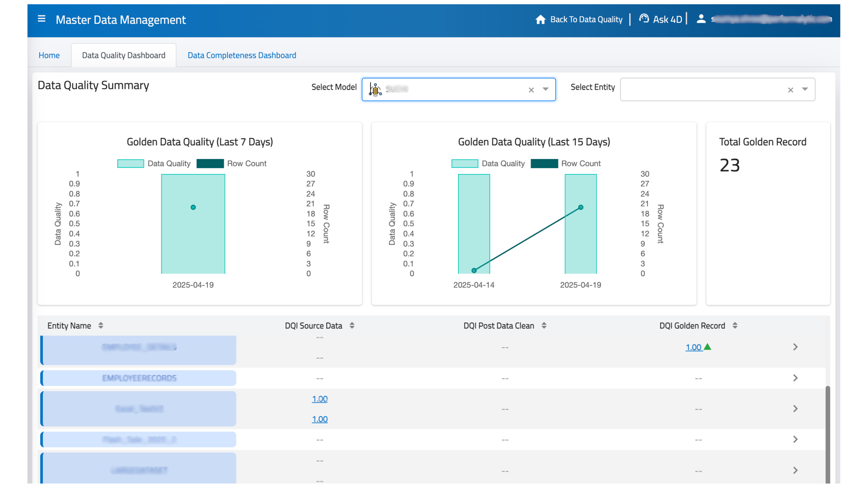Click the Data Quality legend color swatch
This screenshot has height=488, width=868.
click(x=131, y=163)
